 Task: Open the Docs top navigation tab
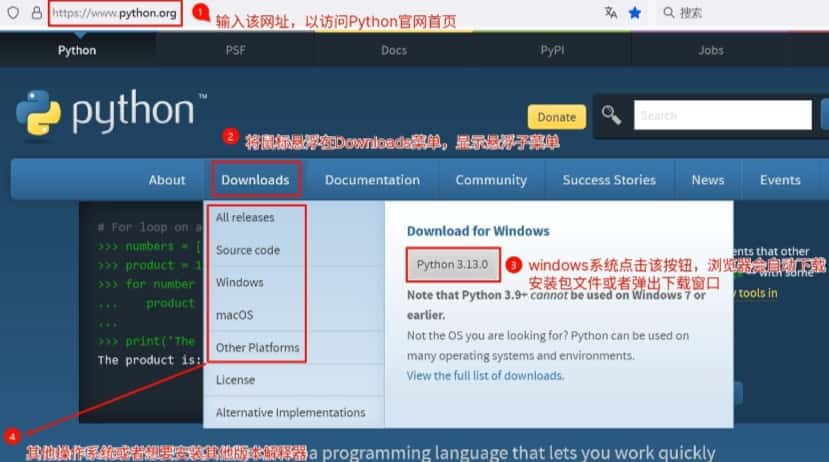394,50
